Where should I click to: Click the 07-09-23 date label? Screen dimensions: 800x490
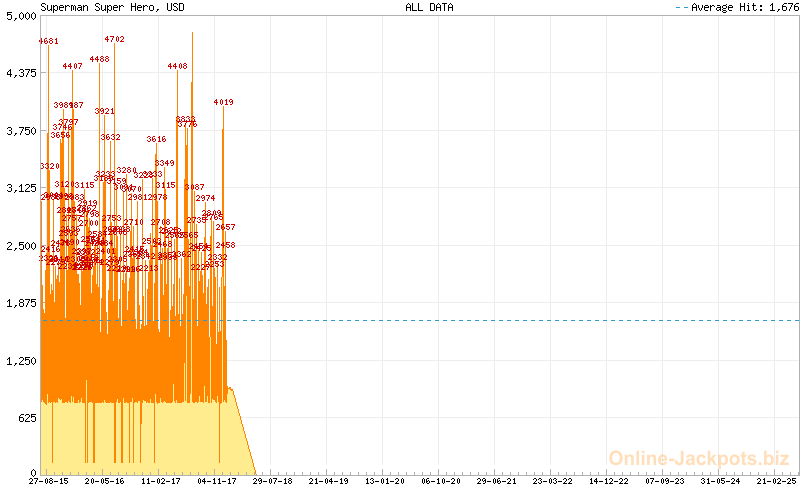pyautogui.click(x=665, y=481)
